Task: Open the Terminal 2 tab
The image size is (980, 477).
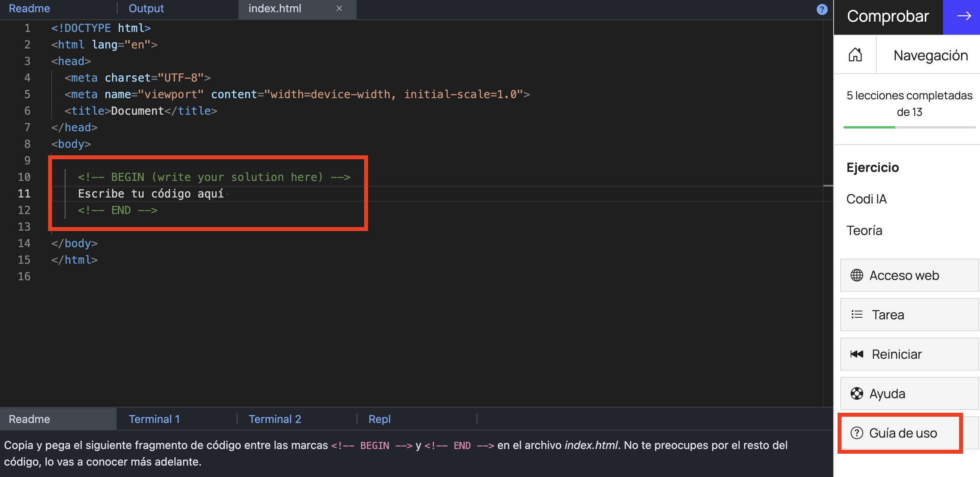Action: 275,419
